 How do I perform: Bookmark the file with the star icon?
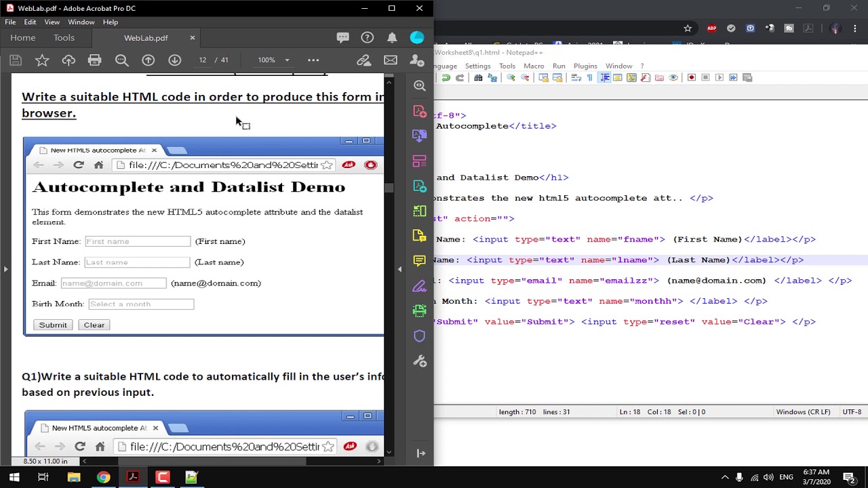tap(42, 60)
